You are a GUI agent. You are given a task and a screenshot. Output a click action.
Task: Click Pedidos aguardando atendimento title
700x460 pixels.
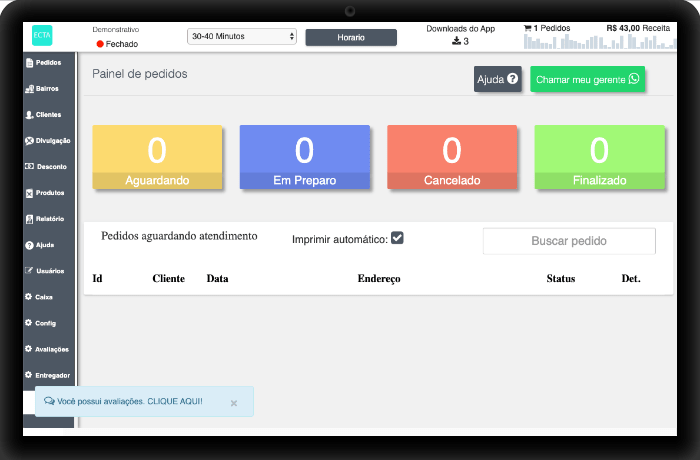[179, 236]
